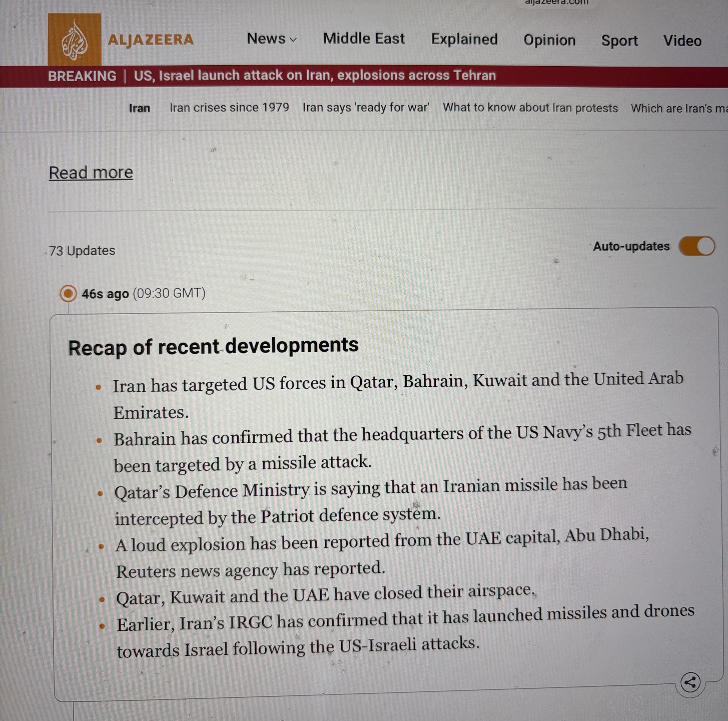Open the Video section
The image size is (728, 721).
click(x=682, y=41)
